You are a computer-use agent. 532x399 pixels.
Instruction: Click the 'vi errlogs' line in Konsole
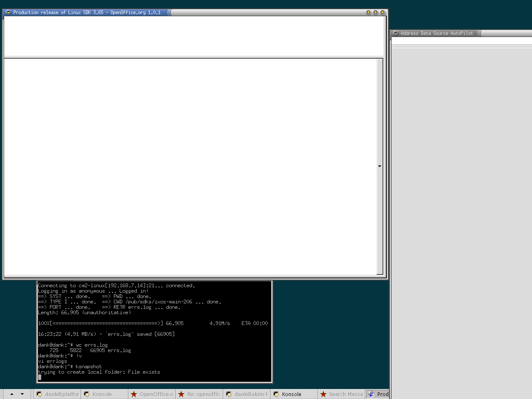click(52, 361)
